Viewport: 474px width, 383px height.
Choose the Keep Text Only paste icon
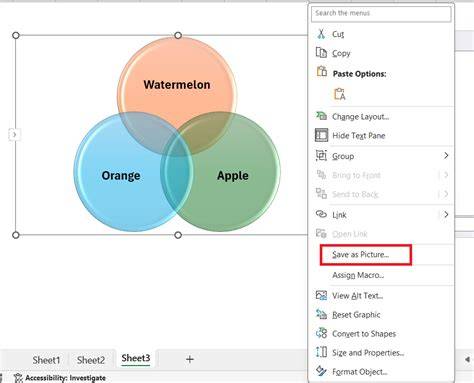click(x=340, y=94)
